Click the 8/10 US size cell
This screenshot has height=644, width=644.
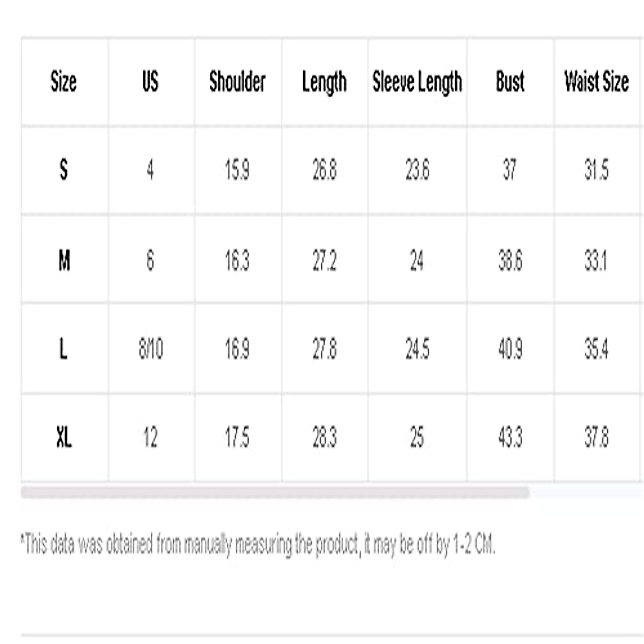pyautogui.click(x=151, y=349)
